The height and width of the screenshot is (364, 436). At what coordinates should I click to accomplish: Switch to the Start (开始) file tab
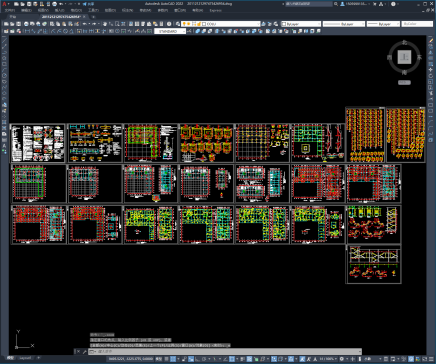pyautogui.click(x=13, y=16)
